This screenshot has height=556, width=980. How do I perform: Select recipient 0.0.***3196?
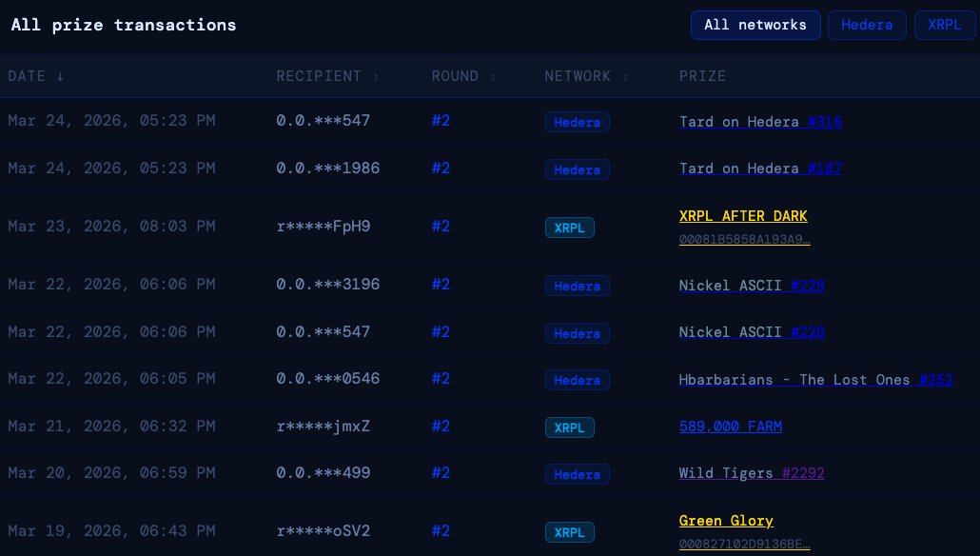[327, 285]
